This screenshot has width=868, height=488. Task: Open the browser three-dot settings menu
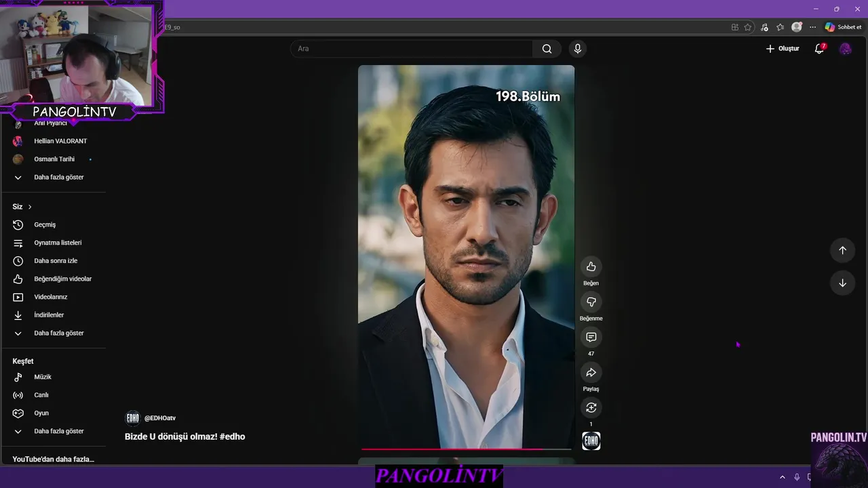812,27
